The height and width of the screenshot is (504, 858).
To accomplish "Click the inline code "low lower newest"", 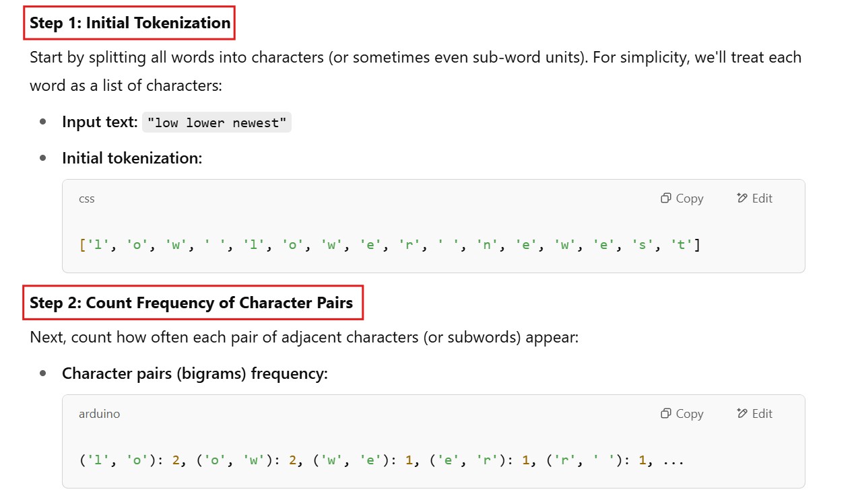I will [x=217, y=122].
